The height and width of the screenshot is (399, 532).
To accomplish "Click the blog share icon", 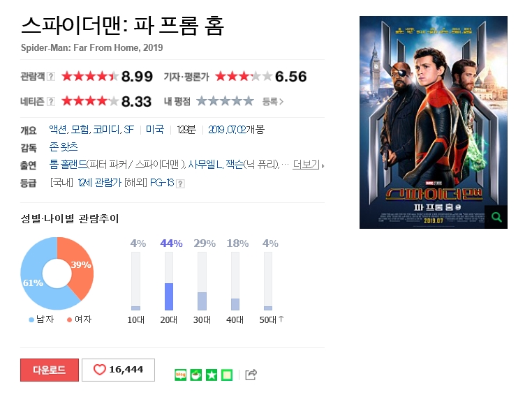I will tap(181, 375).
